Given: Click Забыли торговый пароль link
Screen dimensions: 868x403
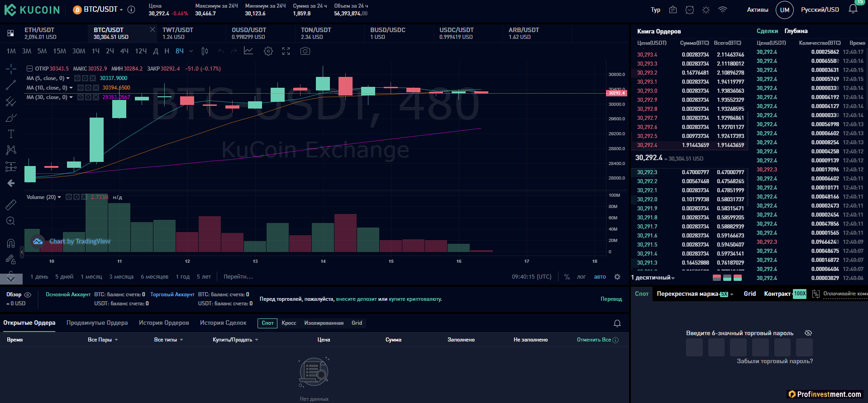Looking at the screenshot, I should (x=775, y=361).
